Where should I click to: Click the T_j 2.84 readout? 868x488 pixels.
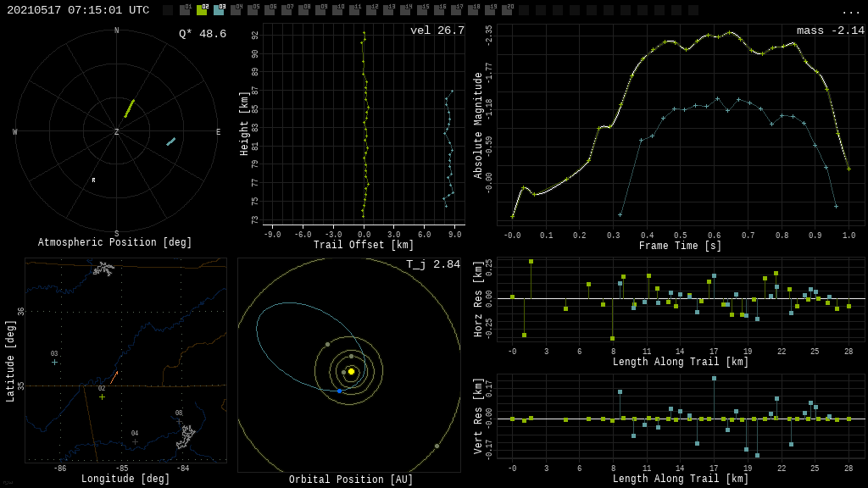point(432,264)
